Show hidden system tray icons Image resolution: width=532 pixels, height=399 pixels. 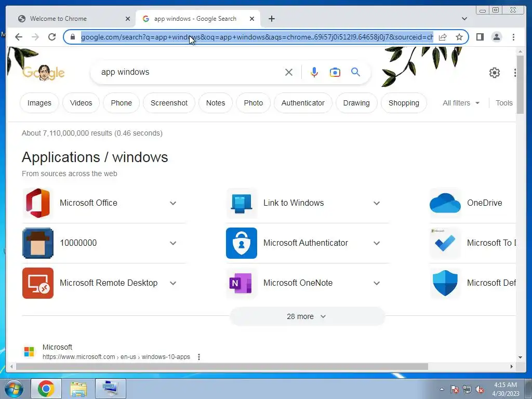442,389
